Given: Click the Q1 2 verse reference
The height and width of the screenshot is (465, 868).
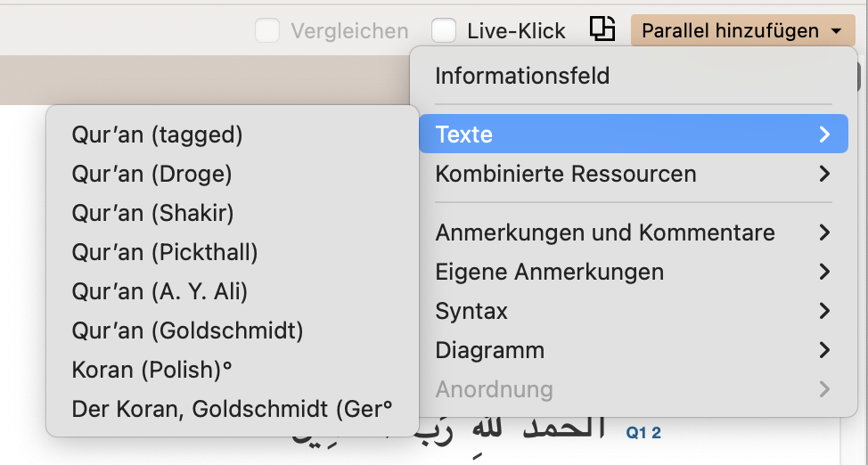Looking at the screenshot, I should (x=643, y=433).
